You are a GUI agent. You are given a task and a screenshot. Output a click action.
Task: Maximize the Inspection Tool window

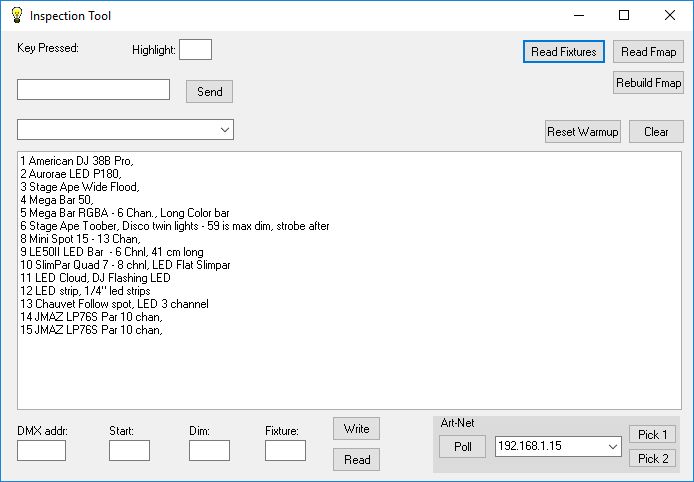point(624,15)
